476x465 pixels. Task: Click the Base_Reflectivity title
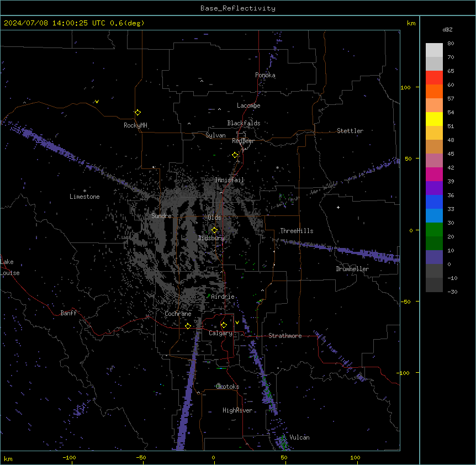tap(238, 8)
